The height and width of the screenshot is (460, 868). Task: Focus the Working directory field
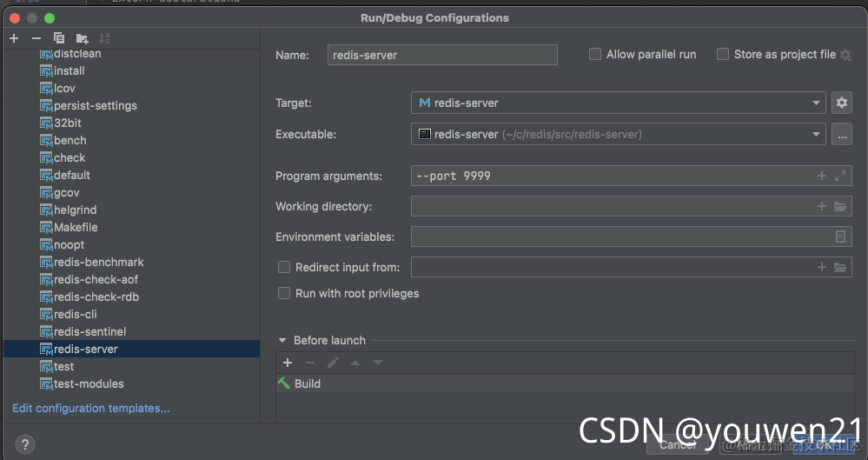tap(631, 206)
